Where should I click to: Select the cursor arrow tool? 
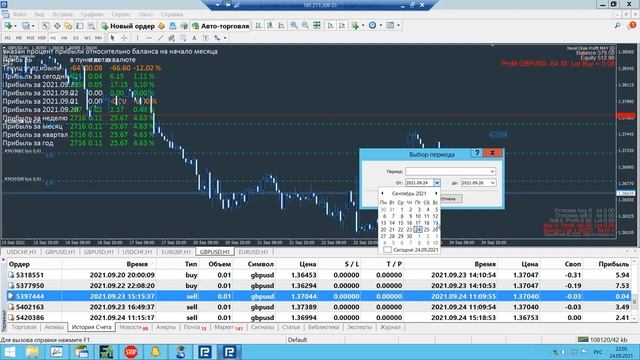click(x=112, y=38)
